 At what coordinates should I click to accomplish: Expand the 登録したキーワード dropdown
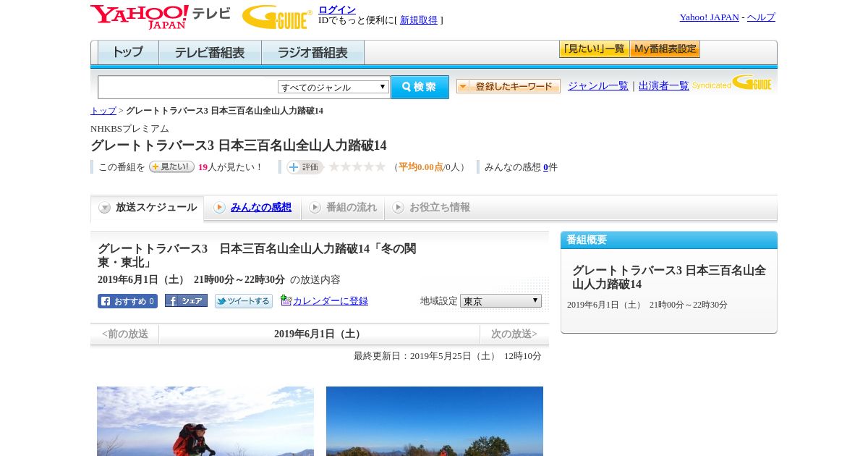509,86
